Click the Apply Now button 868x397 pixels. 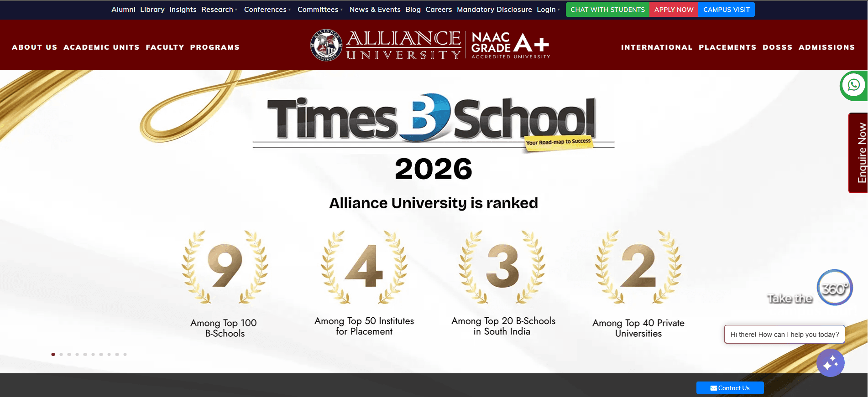[x=674, y=10]
